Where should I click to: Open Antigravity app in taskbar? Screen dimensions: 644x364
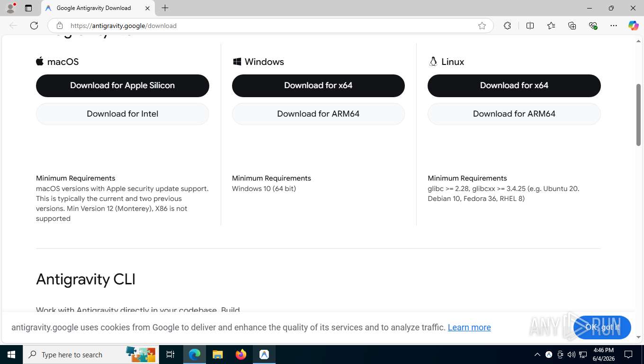tap(264, 355)
